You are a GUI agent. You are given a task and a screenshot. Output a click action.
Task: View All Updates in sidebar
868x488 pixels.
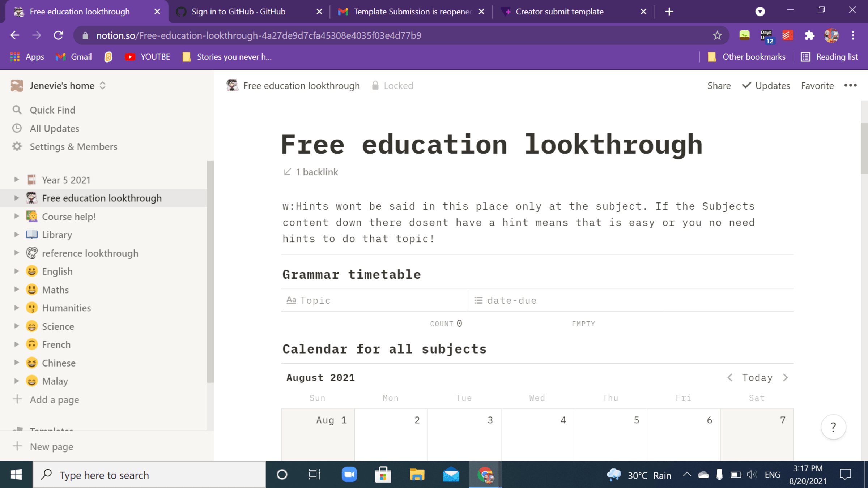point(54,128)
